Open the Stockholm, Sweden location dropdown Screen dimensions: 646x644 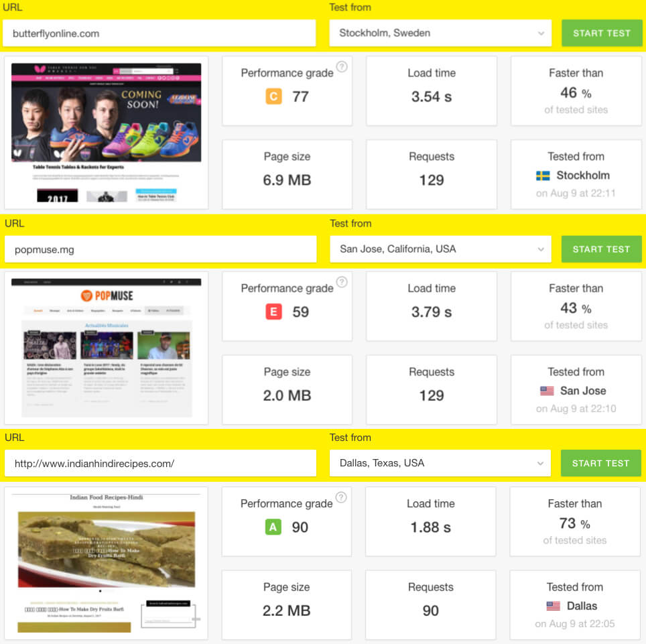point(440,33)
